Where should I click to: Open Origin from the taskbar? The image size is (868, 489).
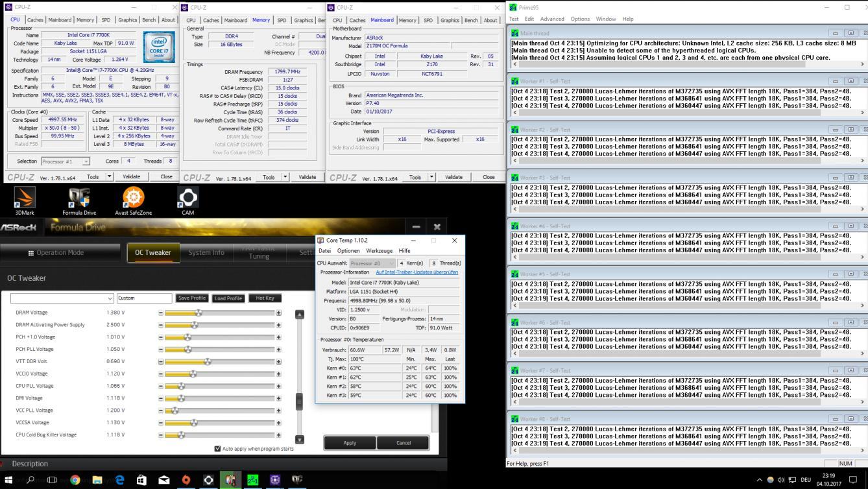(186, 480)
